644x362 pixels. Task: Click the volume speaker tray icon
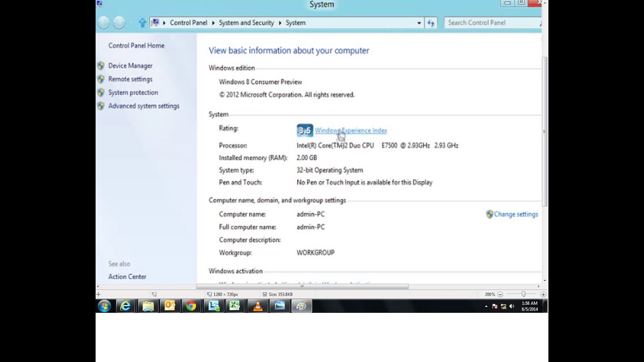512,306
